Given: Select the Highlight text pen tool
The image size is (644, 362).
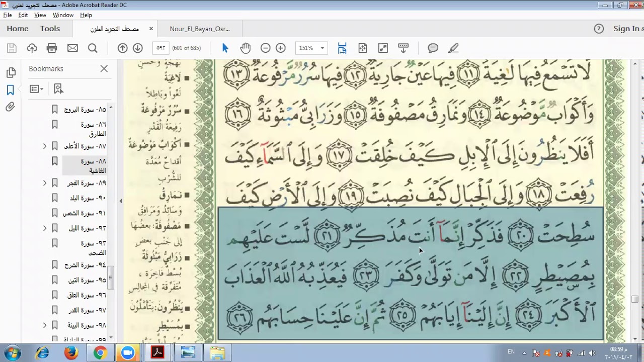Looking at the screenshot, I should click(x=453, y=48).
